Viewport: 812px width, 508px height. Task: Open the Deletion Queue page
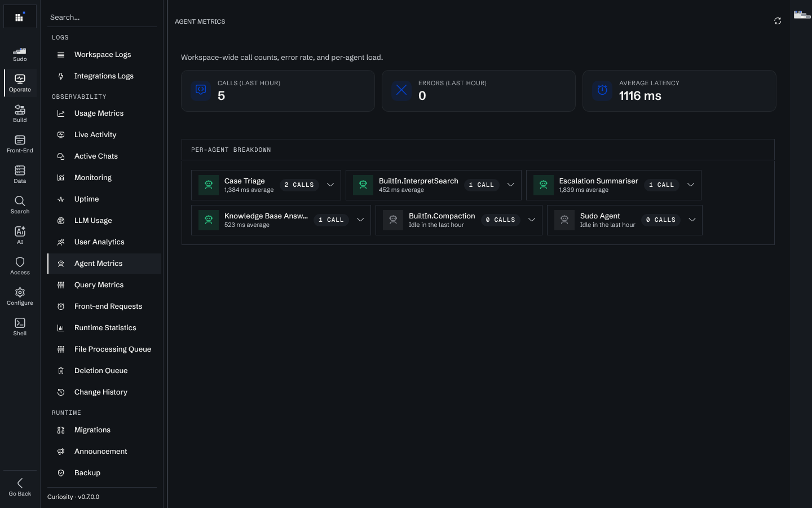104,371
